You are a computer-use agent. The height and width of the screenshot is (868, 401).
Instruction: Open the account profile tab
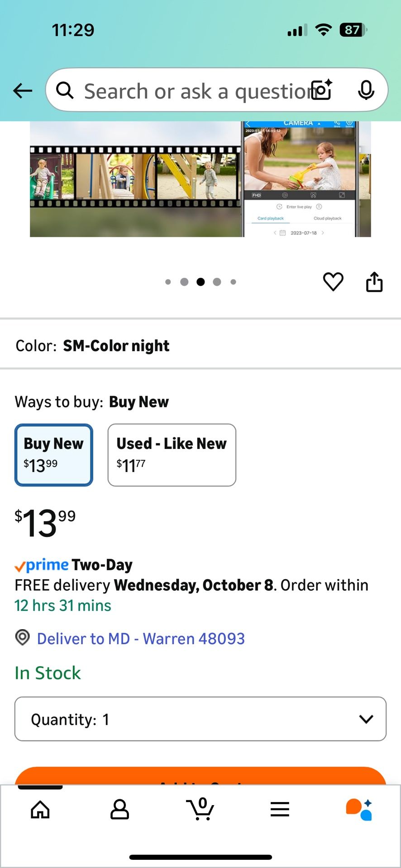120,809
